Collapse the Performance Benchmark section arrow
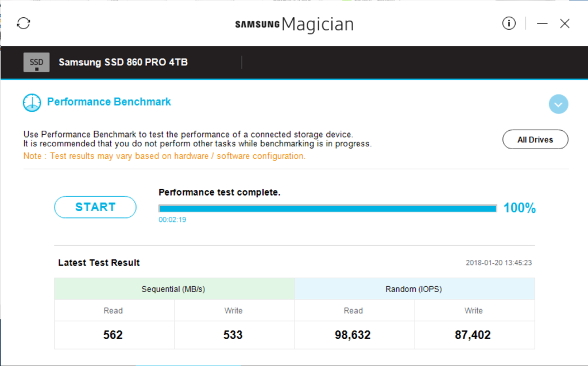This screenshot has height=366, width=588. pos(558,104)
